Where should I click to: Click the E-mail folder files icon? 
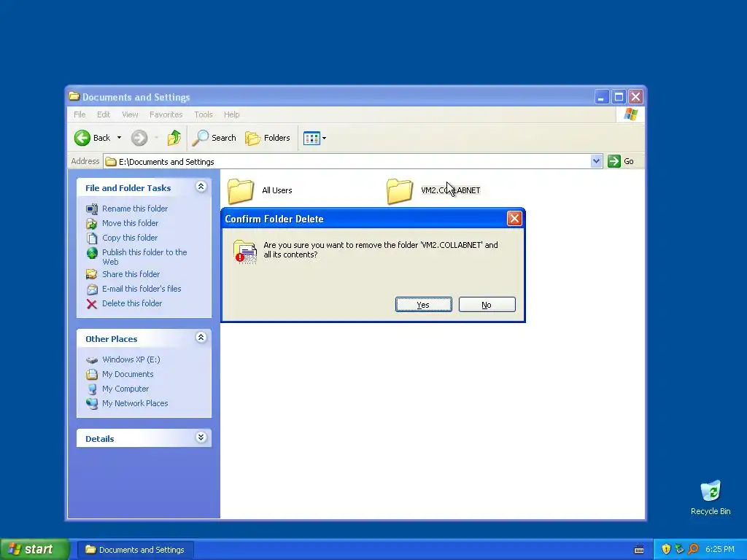[92, 289]
